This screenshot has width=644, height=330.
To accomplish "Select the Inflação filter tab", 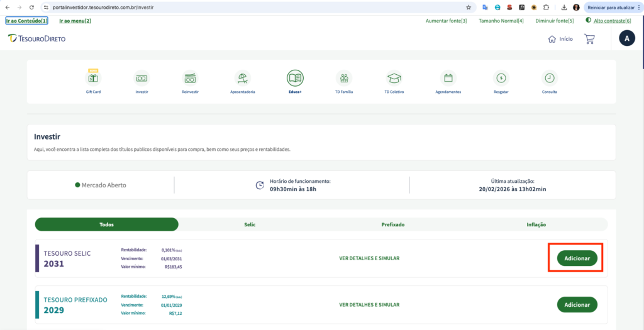I will (x=536, y=224).
